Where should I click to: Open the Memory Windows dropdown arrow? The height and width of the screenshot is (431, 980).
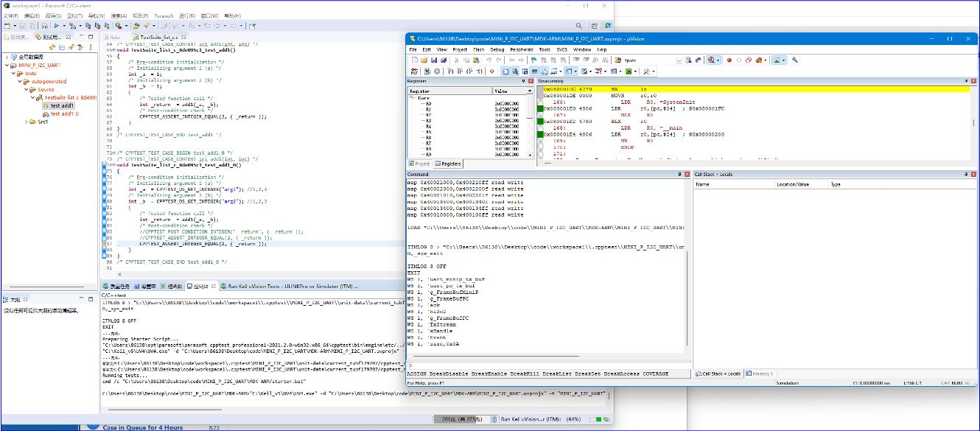click(575, 71)
